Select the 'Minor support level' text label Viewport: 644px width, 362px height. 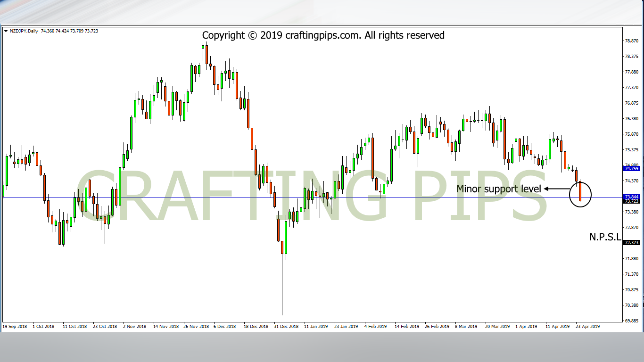point(499,189)
